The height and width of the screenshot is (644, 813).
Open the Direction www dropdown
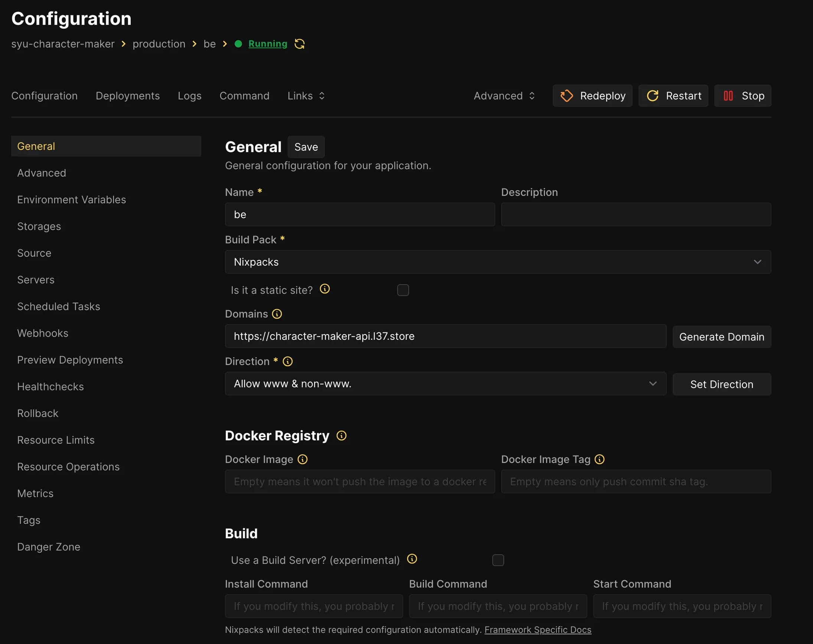[445, 384]
